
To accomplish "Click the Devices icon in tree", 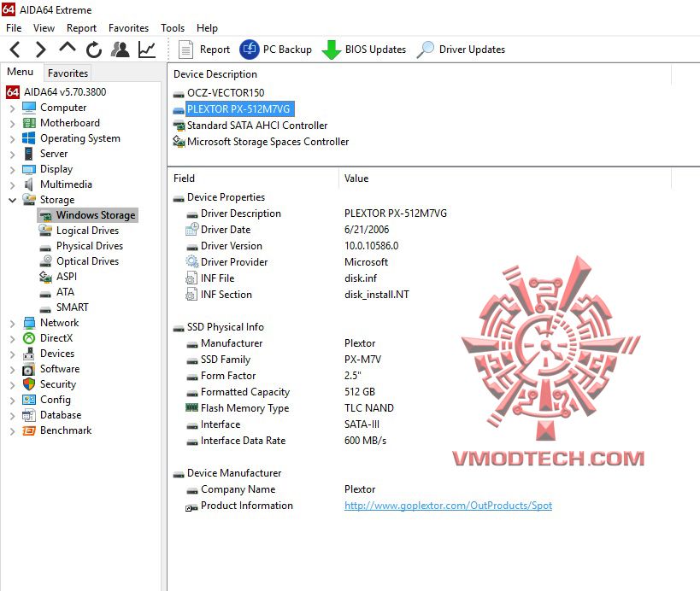I will (x=28, y=354).
